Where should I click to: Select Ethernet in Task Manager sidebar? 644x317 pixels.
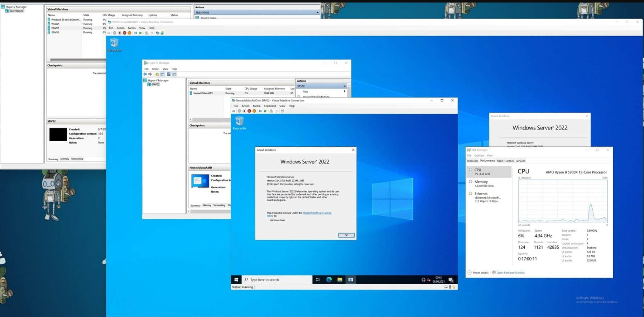tap(489, 197)
